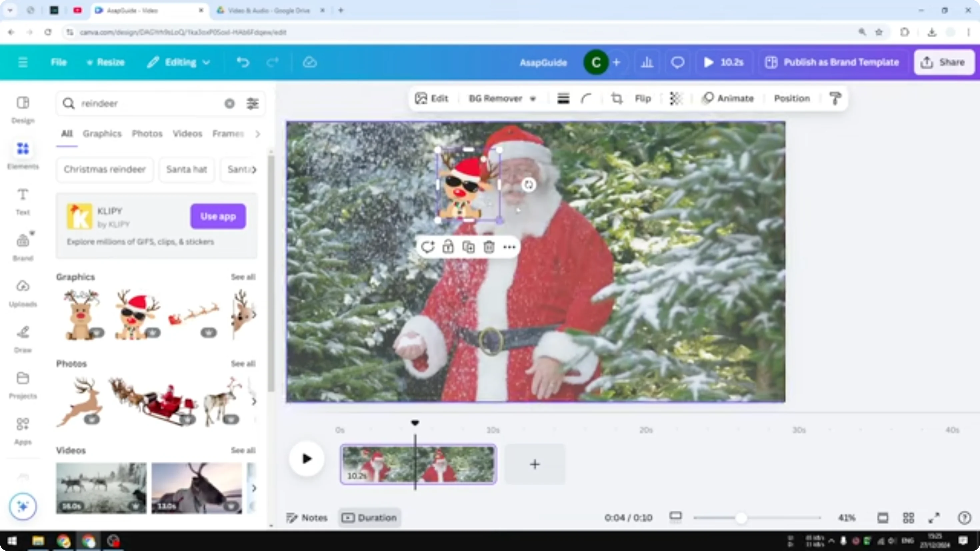Adjust the zoom slider at bottom

point(741,518)
